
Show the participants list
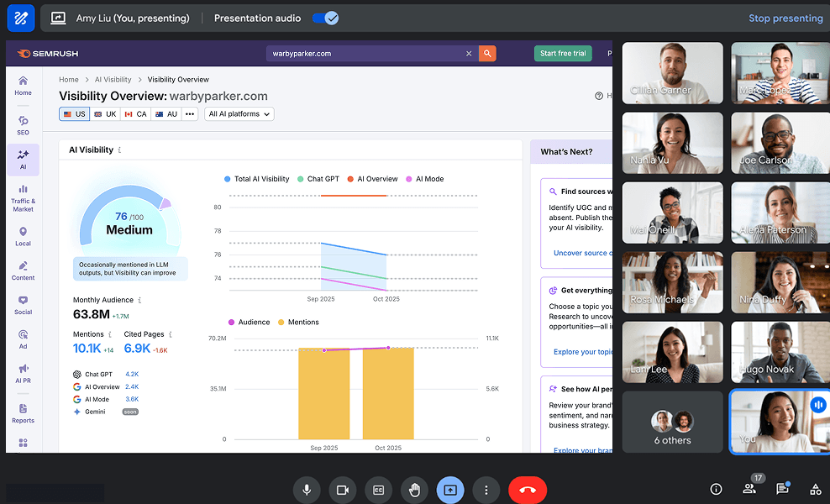click(x=749, y=489)
